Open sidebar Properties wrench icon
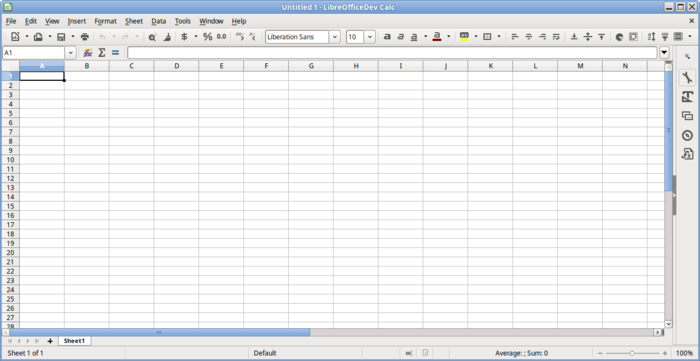Image resolution: width=700 pixels, height=361 pixels. 687,78
